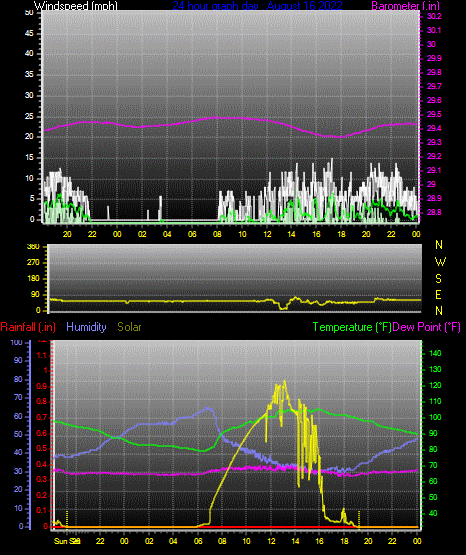
Task: Click the 28.8 barometer scale value
Action: [x=434, y=212]
